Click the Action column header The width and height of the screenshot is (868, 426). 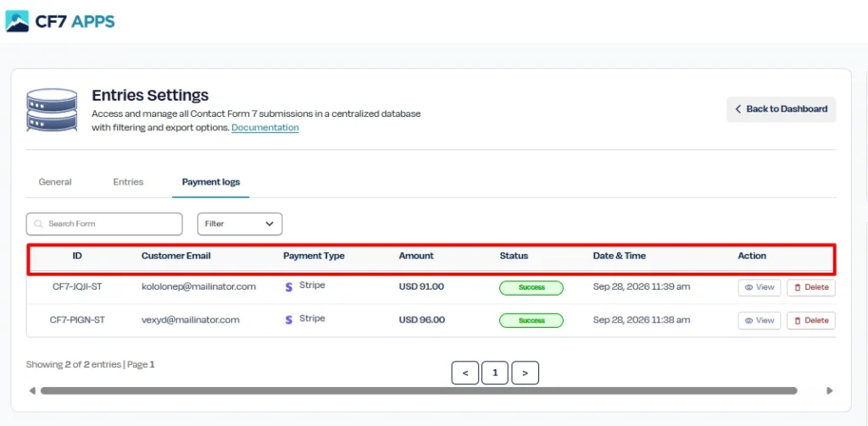point(752,256)
